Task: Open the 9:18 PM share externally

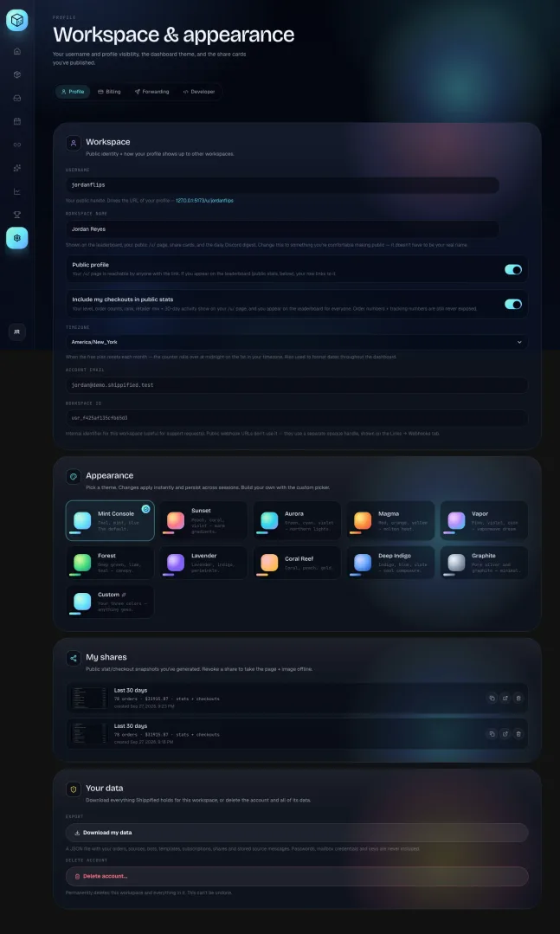Action: pyautogui.click(x=505, y=734)
